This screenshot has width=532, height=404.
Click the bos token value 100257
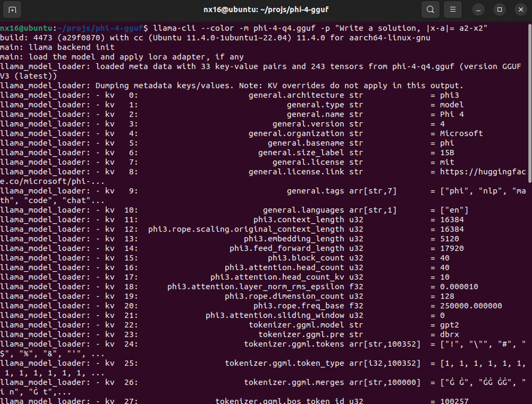pyautogui.click(x=454, y=401)
